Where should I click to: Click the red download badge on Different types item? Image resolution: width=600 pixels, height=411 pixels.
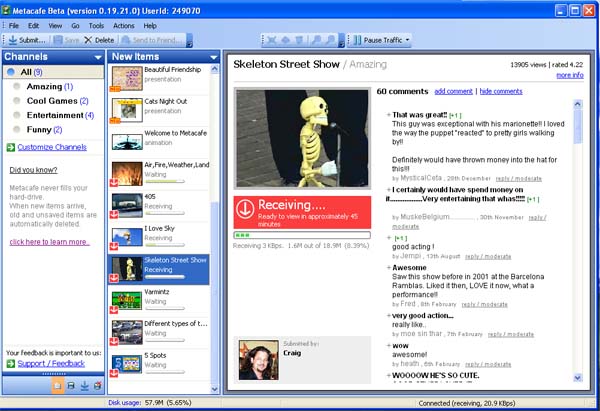coord(114,341)
